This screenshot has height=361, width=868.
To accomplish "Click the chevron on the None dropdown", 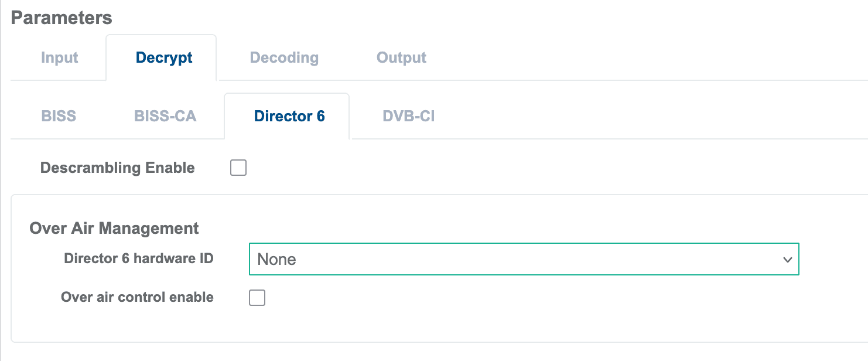I will (788, 259).
